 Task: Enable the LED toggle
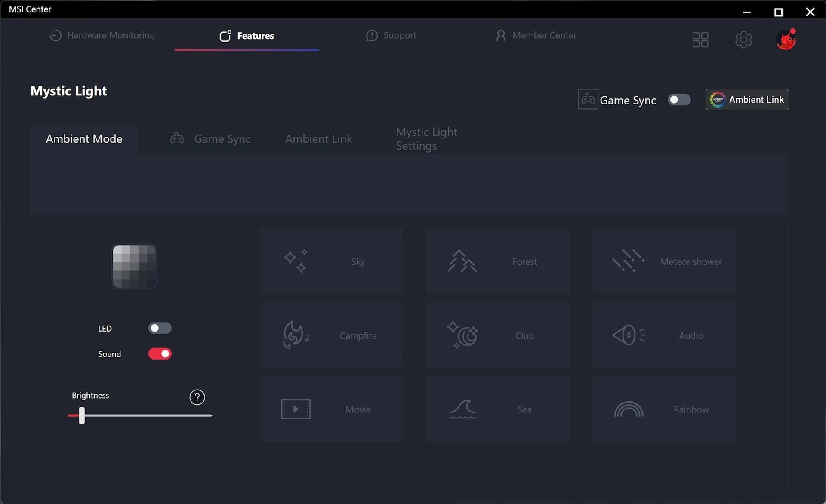160,328
